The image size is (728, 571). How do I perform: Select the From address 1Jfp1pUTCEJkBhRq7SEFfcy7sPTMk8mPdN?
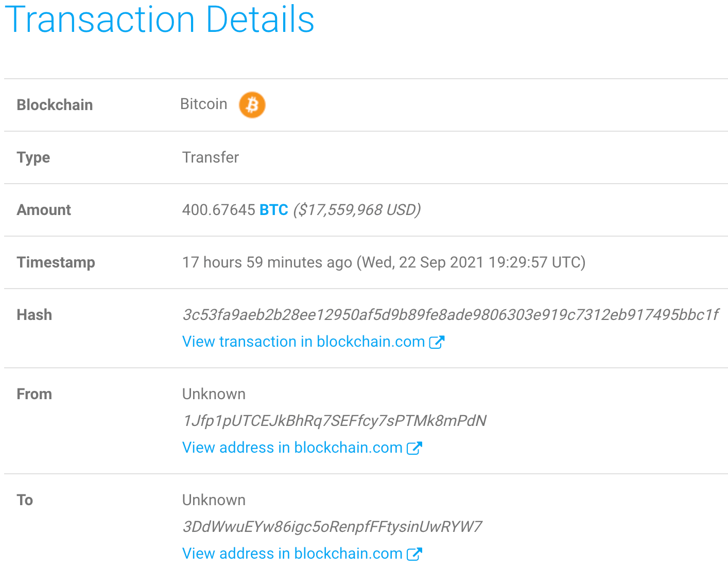[x=334, y=420]
